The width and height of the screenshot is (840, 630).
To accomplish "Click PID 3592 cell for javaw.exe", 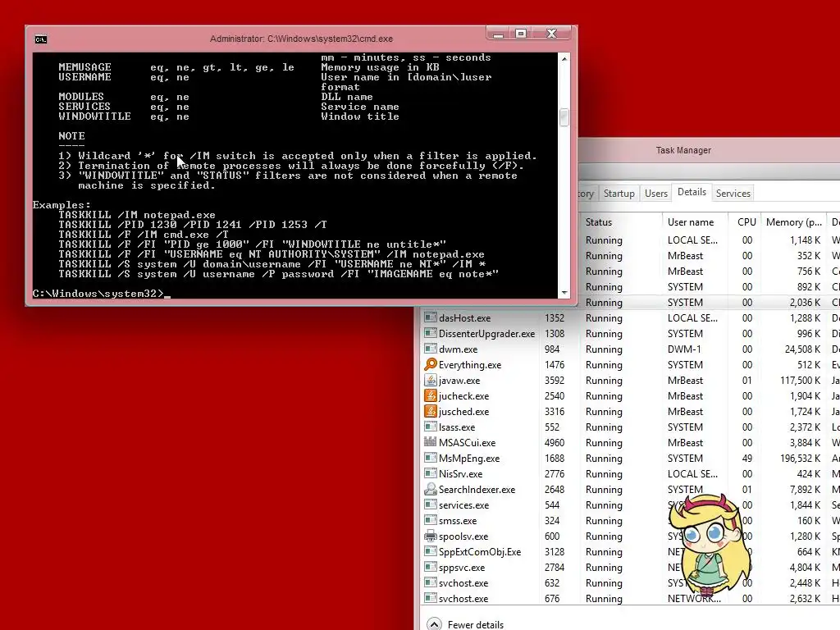I will coord(555,381).
